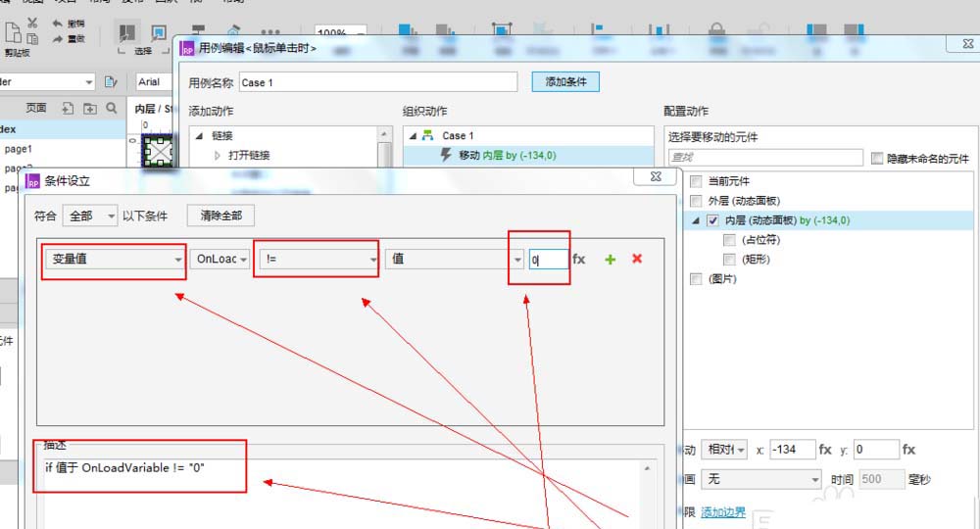
Task: Click the 添加条件 button
Action: pyautogui.click(x=565, y=82)
